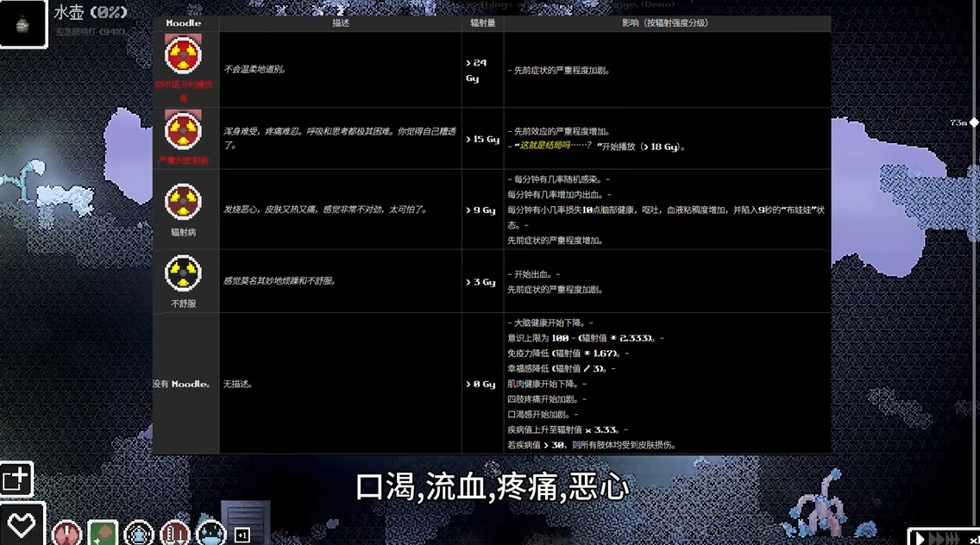Click the '> 0 Gy' dose cell
Screen dimensions: 980x545
pyautogui.click(x=481, y=384)
